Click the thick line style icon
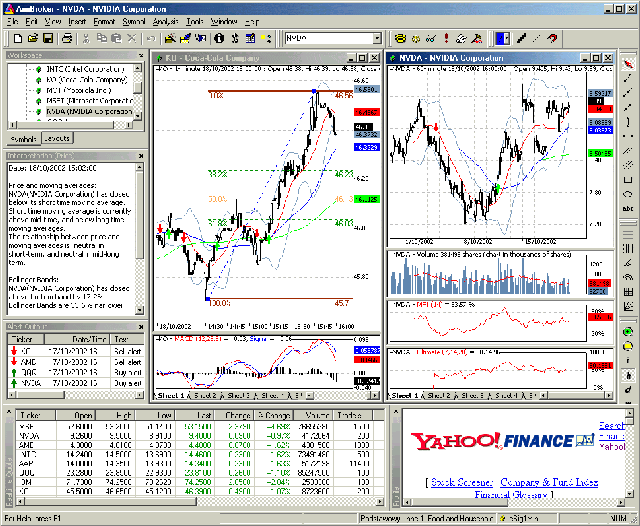 [521, 38]
